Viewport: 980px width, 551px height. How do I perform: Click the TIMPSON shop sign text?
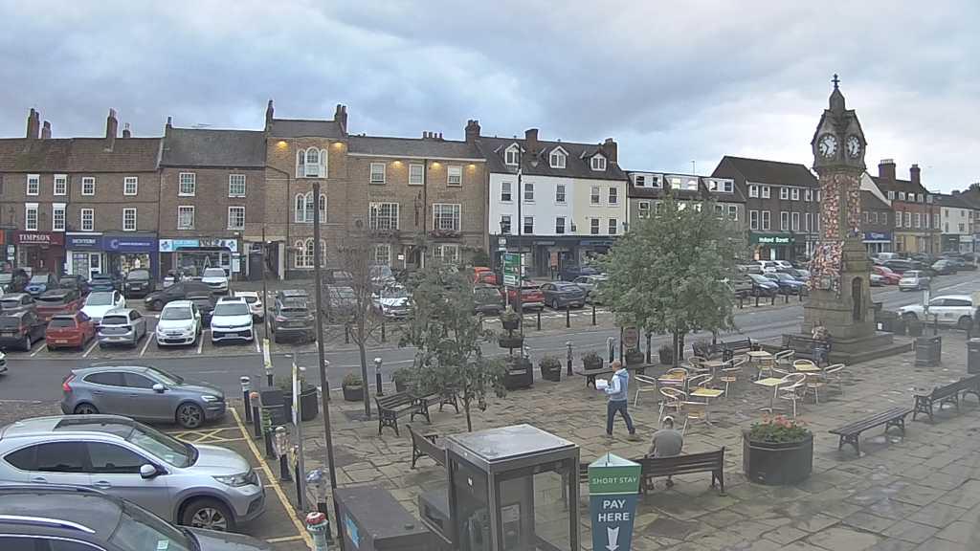(x=33, y=237)
